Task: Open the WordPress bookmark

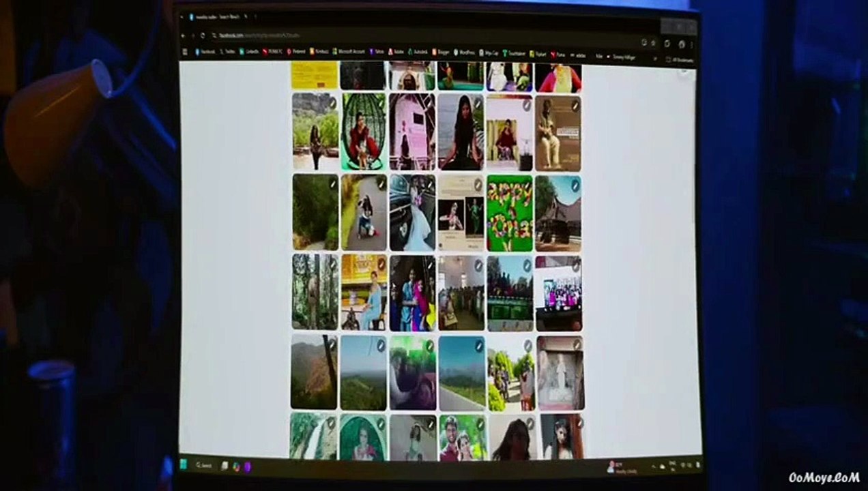Action: pos(464,53)
